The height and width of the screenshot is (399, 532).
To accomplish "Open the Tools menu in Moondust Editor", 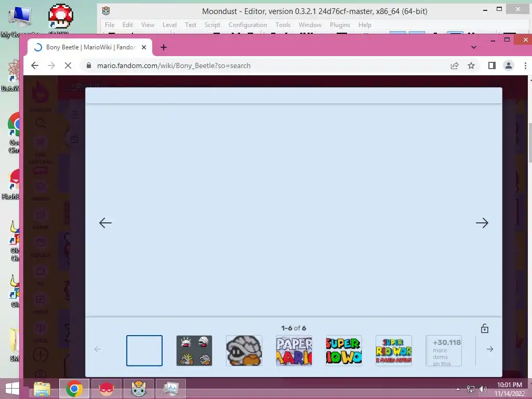I will (283, 25).
